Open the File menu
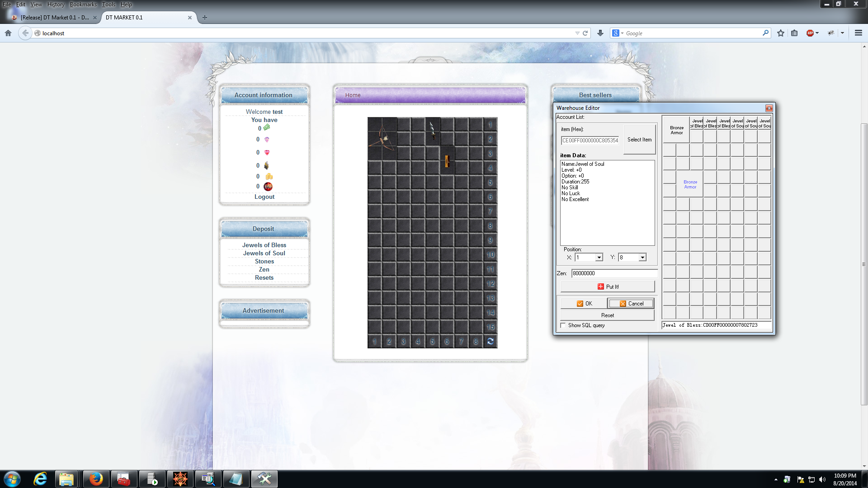868x488 pixels. click(x=7, y=5)
